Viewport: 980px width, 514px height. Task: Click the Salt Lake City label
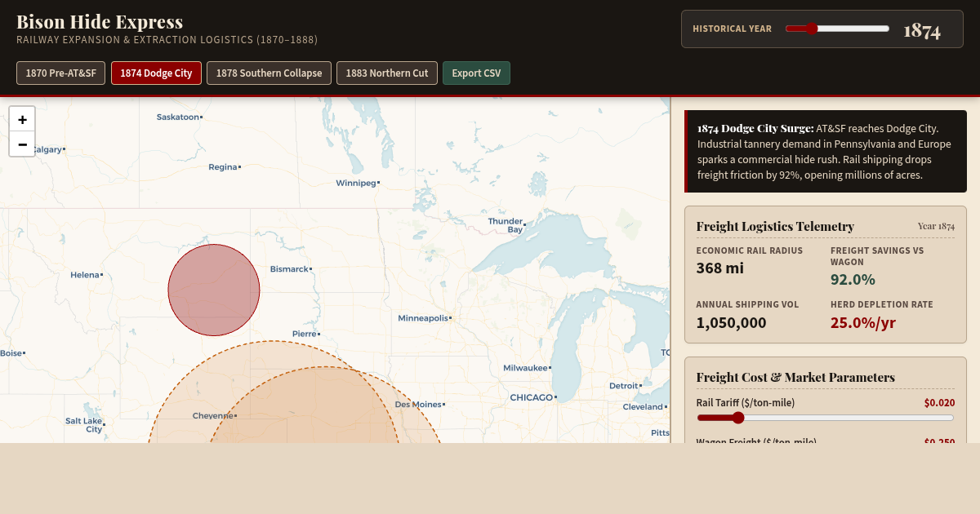[83, 424]
